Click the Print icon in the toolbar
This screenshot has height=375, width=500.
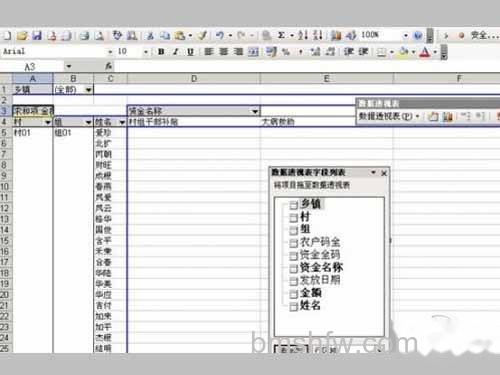[x=85, y=35]
